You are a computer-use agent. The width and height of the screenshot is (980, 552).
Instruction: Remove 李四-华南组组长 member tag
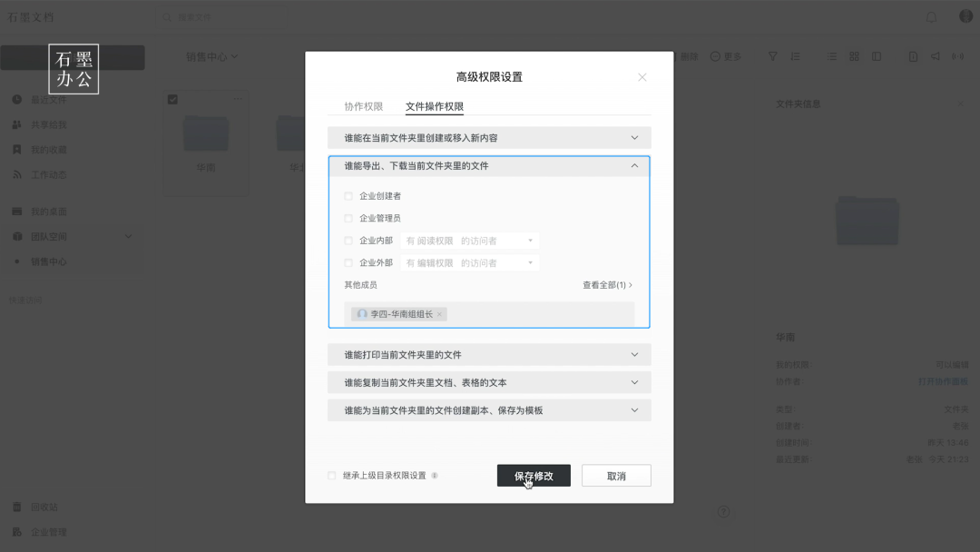438,313
